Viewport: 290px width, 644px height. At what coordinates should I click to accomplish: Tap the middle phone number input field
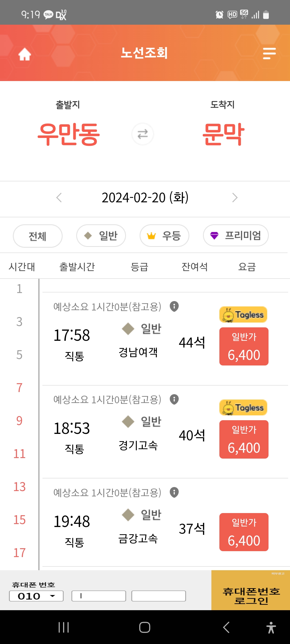(x=99, y=596)
